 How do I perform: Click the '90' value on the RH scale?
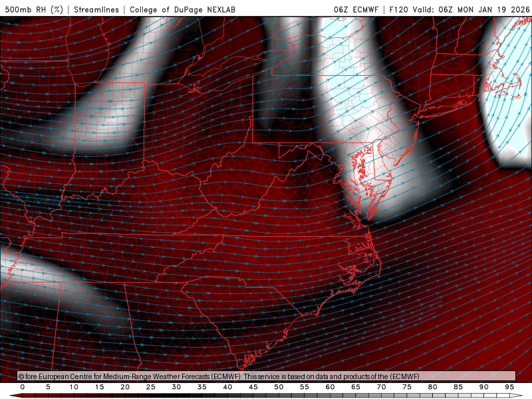(x=484, y=387)
